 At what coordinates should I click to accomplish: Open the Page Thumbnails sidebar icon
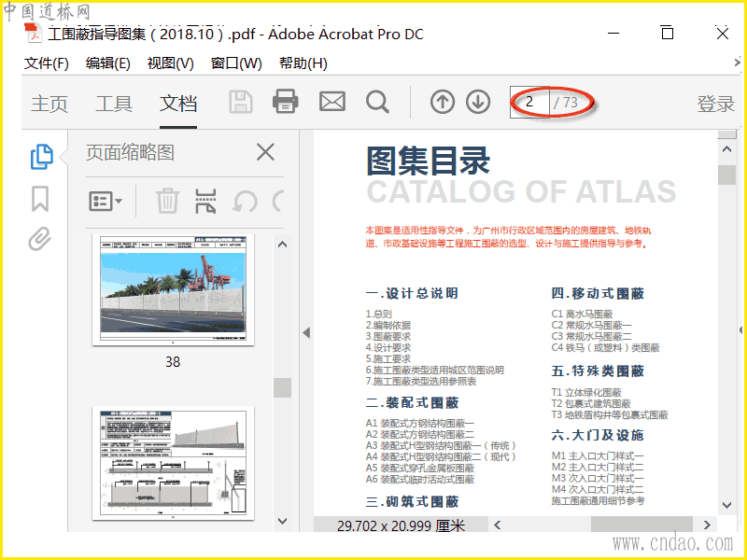[42, 157]
